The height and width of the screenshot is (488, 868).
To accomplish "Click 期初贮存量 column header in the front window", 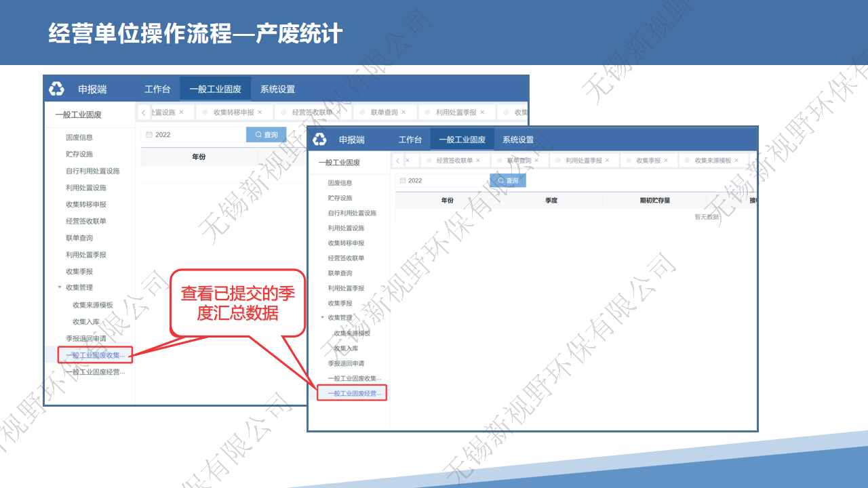I will [x=655, y=201].
